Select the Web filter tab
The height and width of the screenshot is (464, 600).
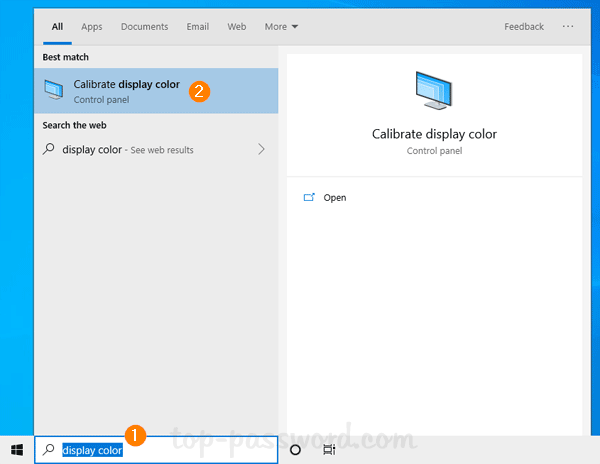tap(237, 27)
